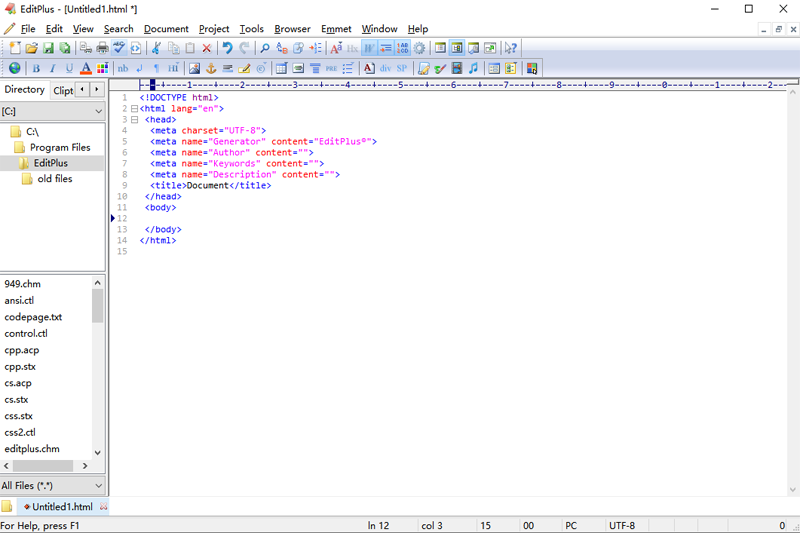
Task: Open the Emmet menu
Action: point(336,29)
